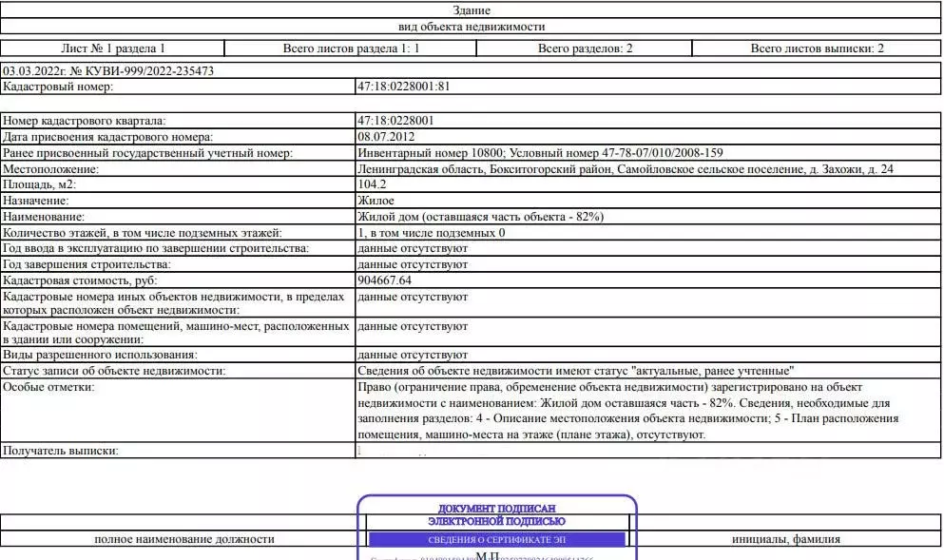The image size is (944, 560).
Task: Click 'Статус записи об объекте недвижимости:' label
Action: click(x=114, y=371)
